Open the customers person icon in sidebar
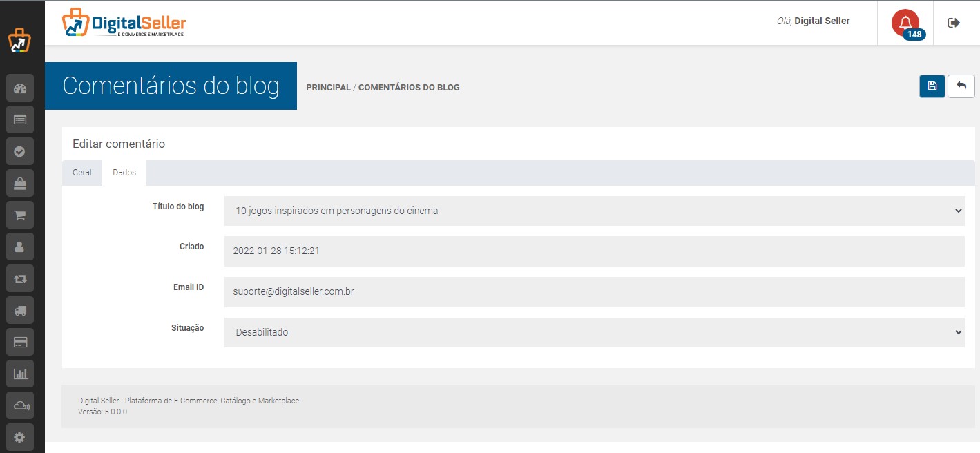 [20, 247]
